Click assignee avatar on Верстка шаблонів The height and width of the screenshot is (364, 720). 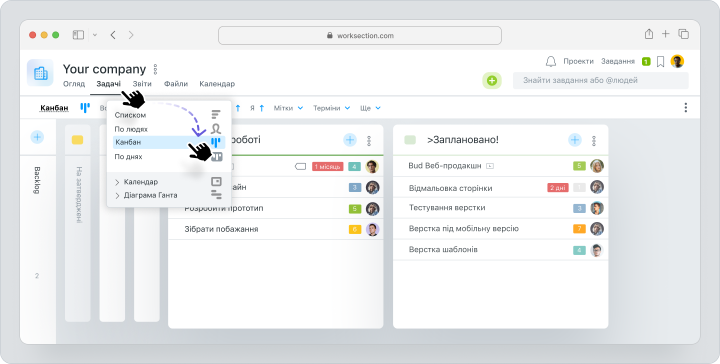coord(596,250)
